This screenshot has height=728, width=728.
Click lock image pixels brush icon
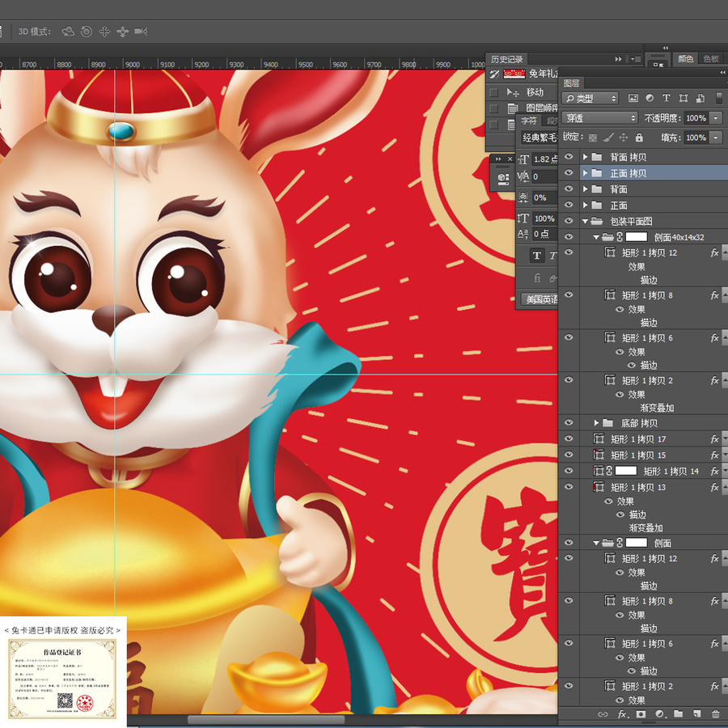point(608,138)
